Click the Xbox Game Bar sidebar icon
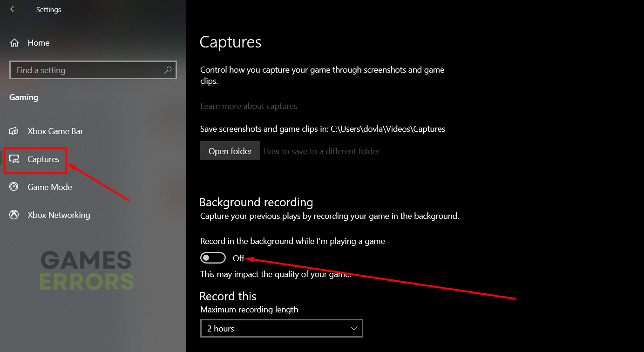Viewport: 644px width, 352px height. coord(14,131)
